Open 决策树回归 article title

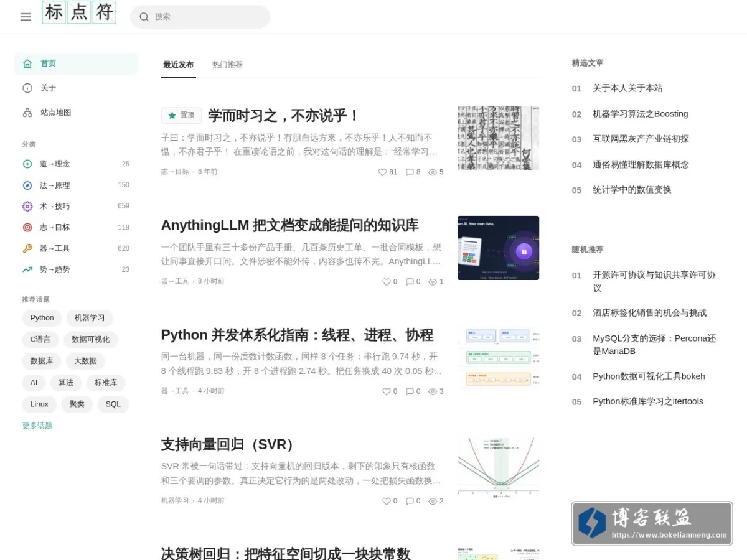(x=286, y=553)
